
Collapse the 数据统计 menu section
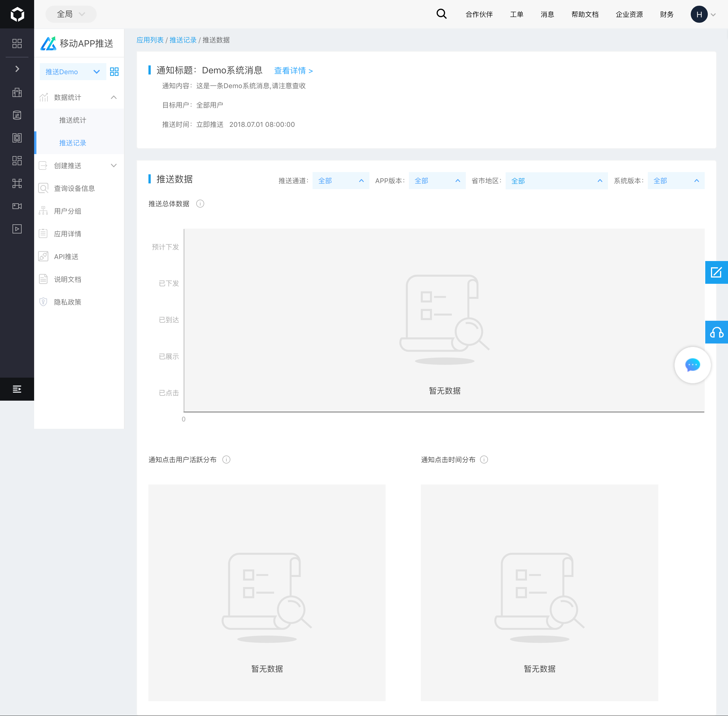pyautogui.click(x=79, y=98)
